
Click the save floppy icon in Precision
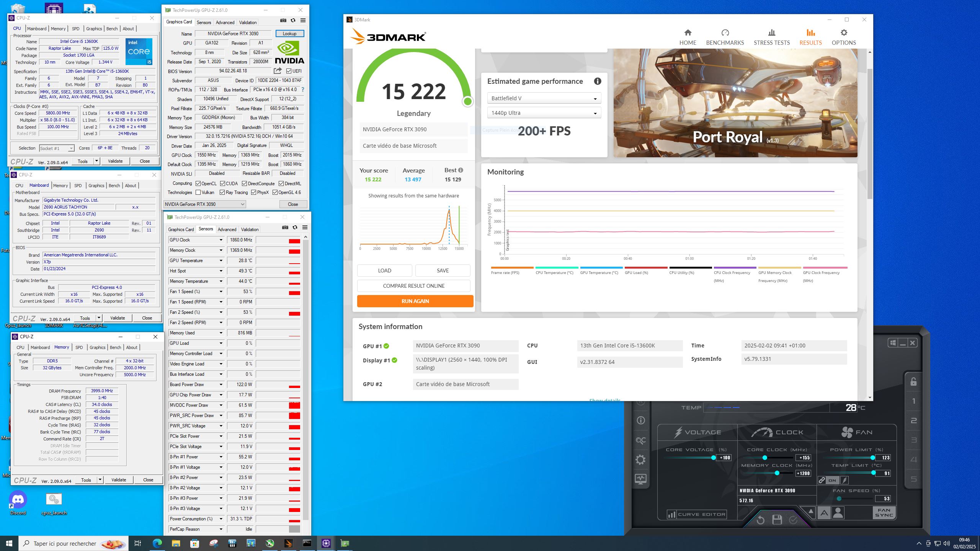[x=777, y=520]
